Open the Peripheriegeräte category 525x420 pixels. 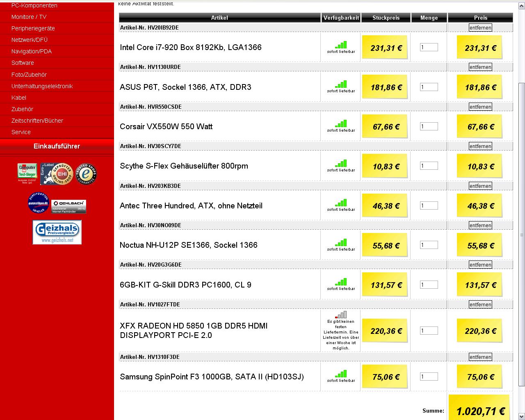[x=33, y=28]
